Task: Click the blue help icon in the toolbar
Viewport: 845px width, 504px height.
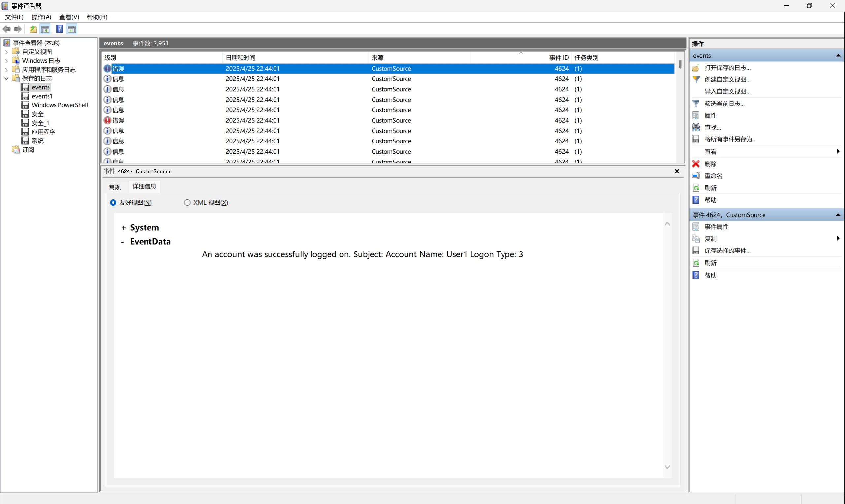Action: tap(59, 29)
